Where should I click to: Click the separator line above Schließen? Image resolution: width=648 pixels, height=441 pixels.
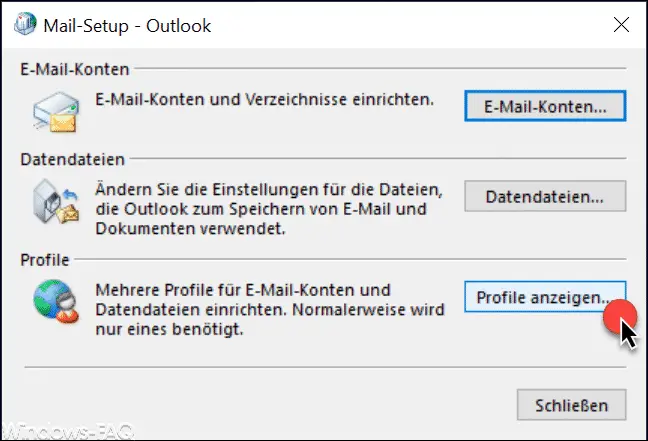[x=325, y=367]
